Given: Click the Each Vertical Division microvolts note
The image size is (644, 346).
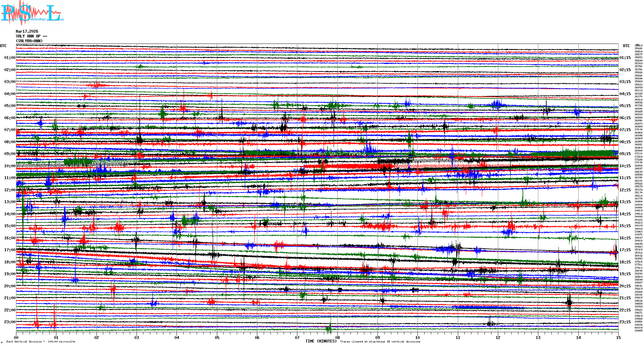Looking at the screenshot, I should tap(41, 342).
